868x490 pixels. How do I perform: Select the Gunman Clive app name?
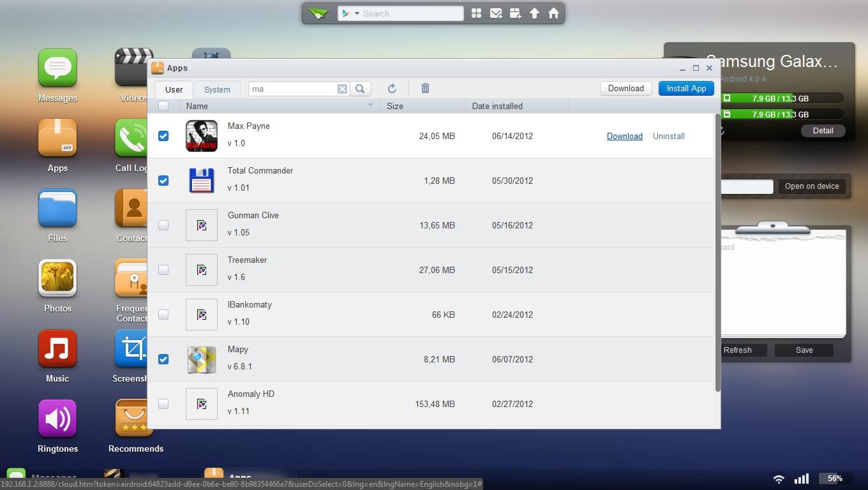click(x=253, y=216)
